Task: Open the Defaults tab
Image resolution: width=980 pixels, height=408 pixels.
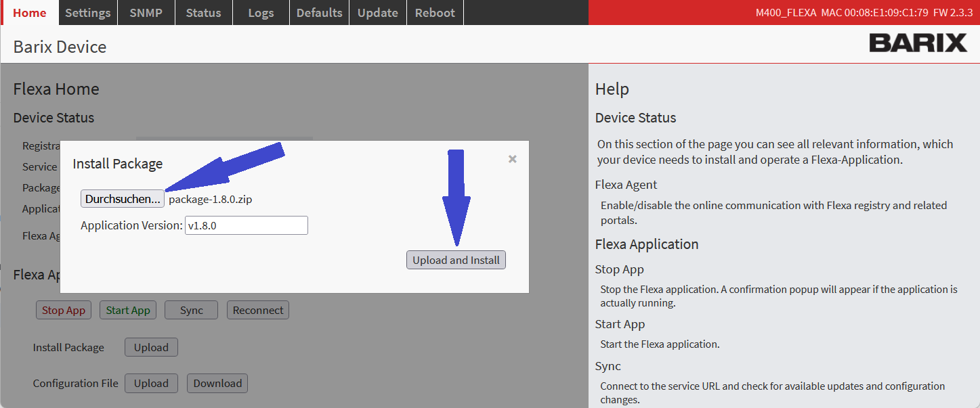Action: (319, 13)
